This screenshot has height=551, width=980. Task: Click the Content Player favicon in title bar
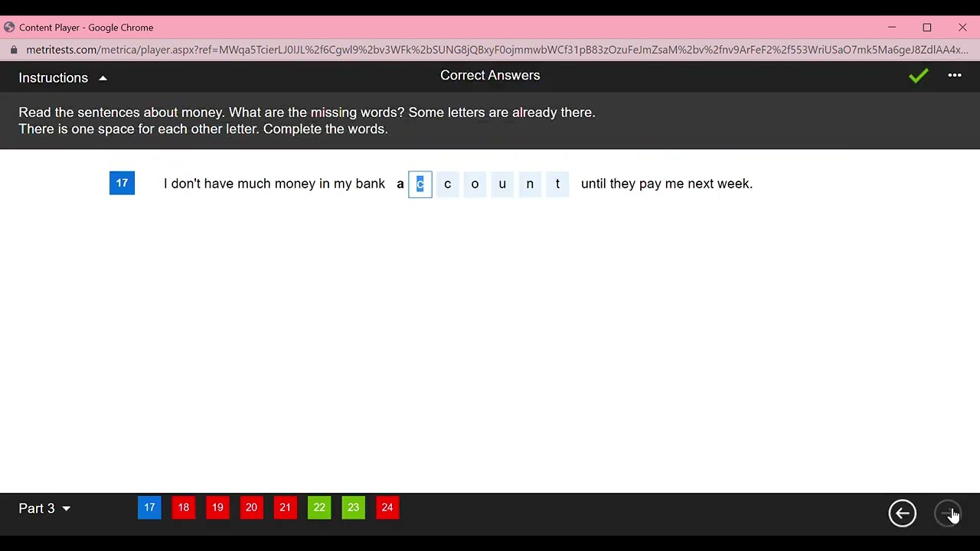tap(9, 27)
